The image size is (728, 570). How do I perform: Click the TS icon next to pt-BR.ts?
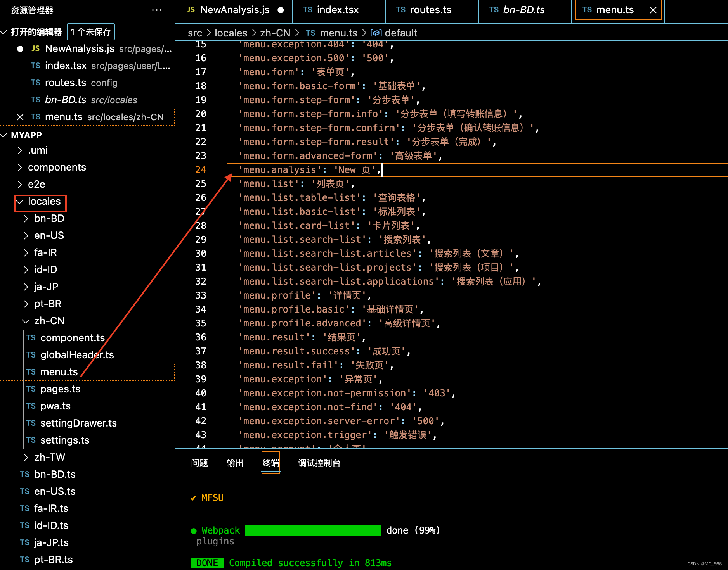point(25,560)
